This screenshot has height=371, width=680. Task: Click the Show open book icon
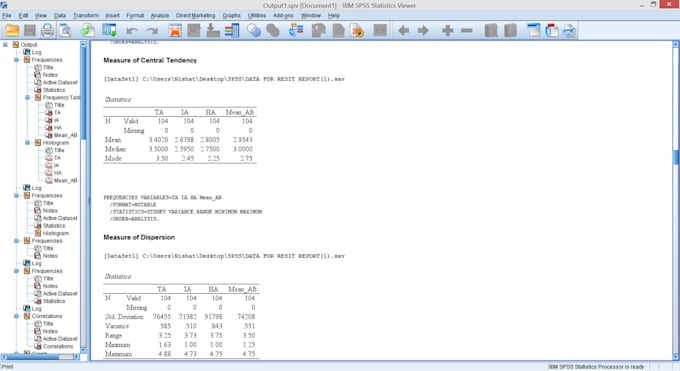point(491,30)
